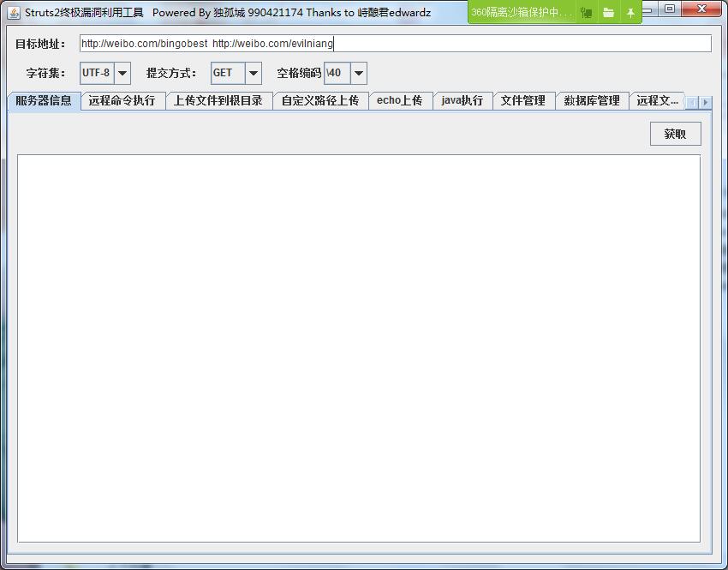Click the 目标地址 label

pos(40,44)
